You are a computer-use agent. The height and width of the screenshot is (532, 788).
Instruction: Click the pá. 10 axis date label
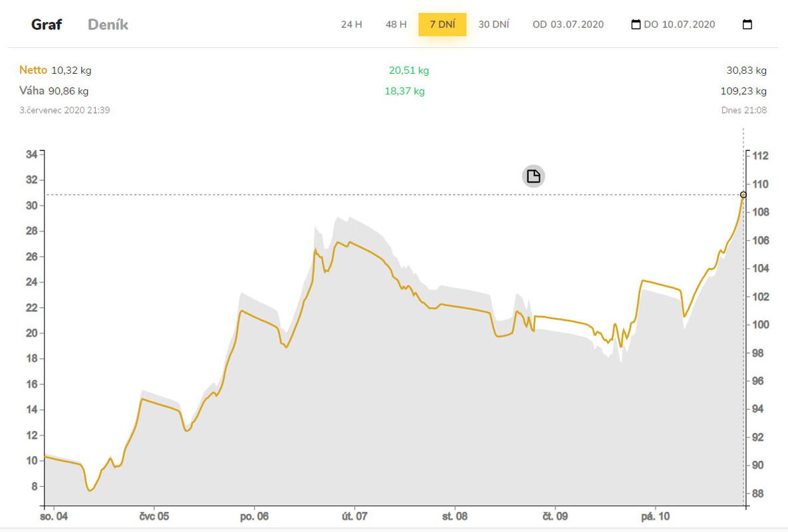(x=655, y=517)
